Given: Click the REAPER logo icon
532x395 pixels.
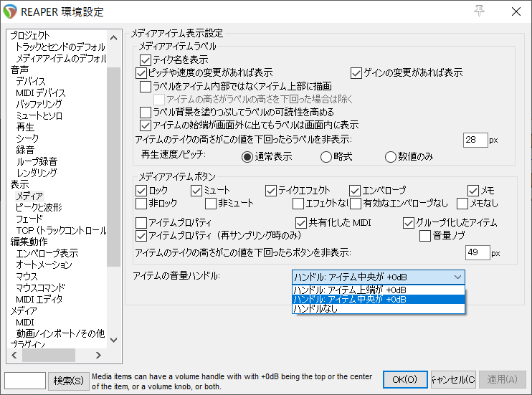Looking at the screenshot, I should 10,11.
